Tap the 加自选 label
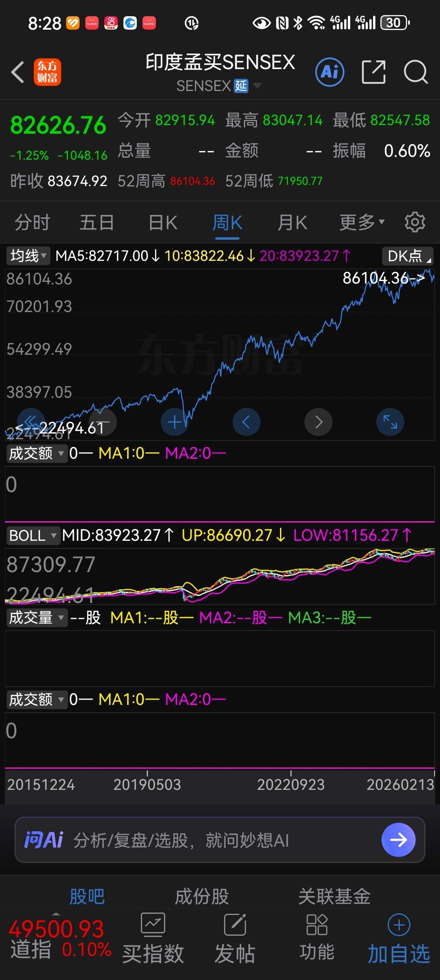The width and height of the screenshot is (440, 980). coord(399,953)
